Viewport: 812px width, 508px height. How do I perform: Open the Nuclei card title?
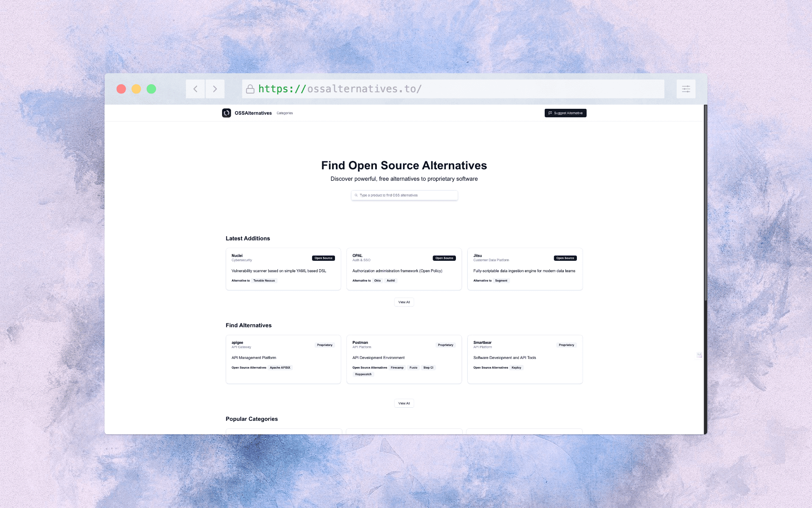click(237, 256)
